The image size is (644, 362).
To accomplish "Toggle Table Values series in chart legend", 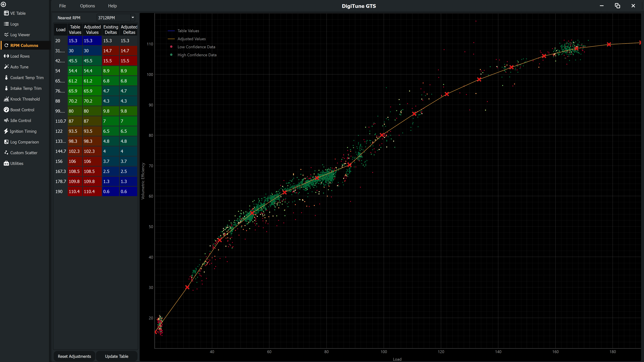I will tap(183, 31).
